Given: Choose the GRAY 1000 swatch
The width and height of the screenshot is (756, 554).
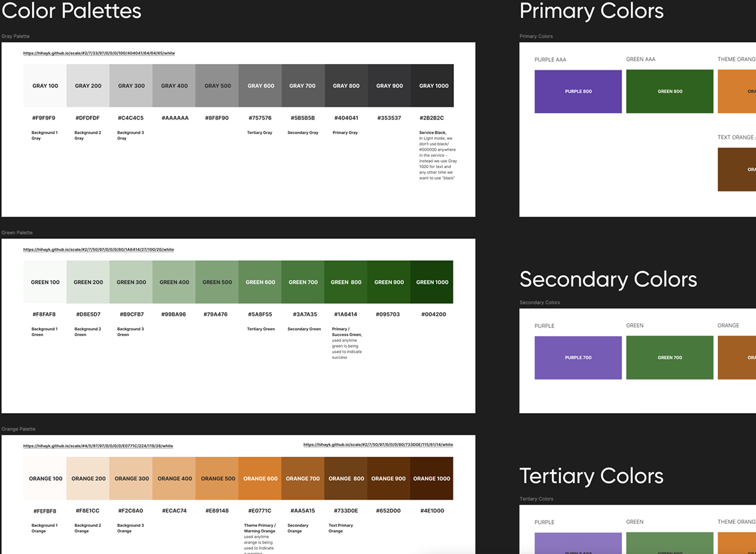Looking at the screenshot, I should pyautogui.click(x=432, y=86).
